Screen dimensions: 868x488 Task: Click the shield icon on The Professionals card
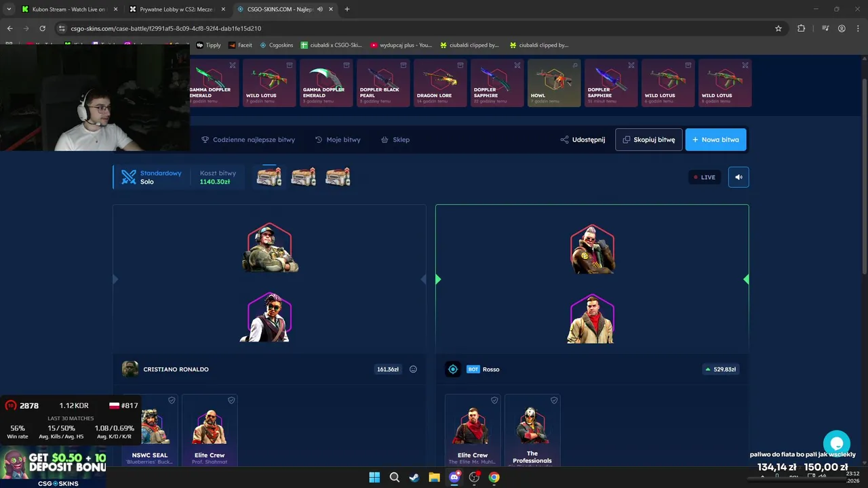point(554,401)
